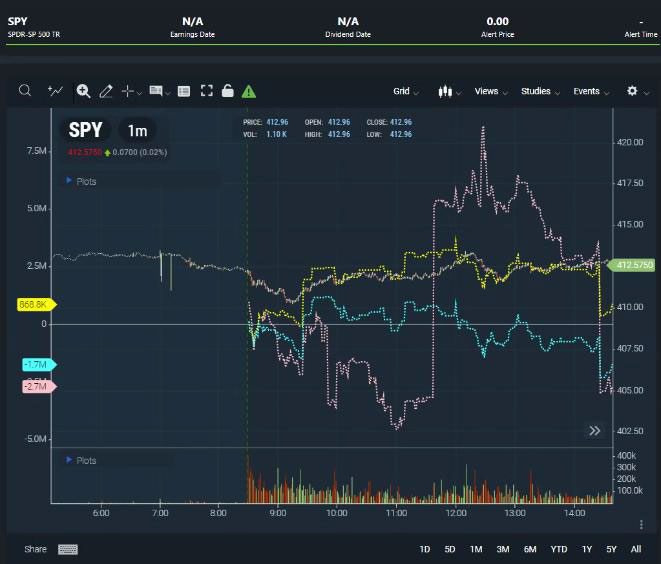Click the 400k volume axis label
Viewport: 661px width, 564px height.
coord(627,455)
